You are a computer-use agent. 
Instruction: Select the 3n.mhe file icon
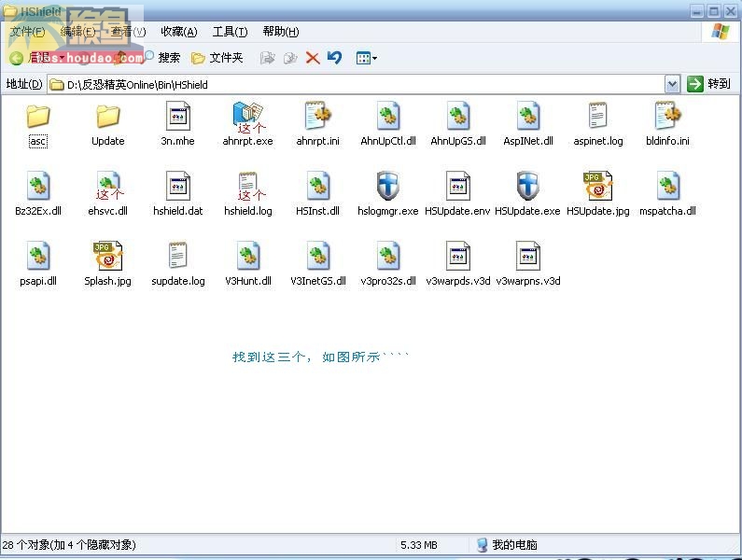[178, 116]
